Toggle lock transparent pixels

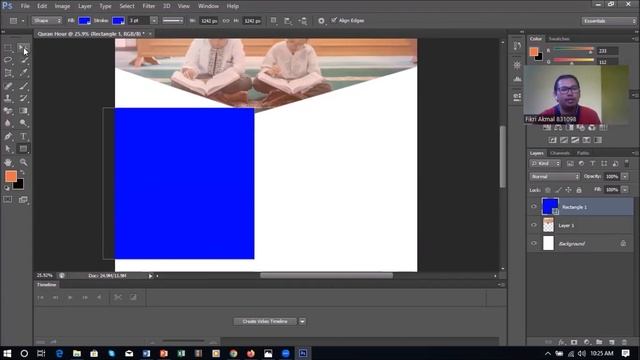(548, 190)
